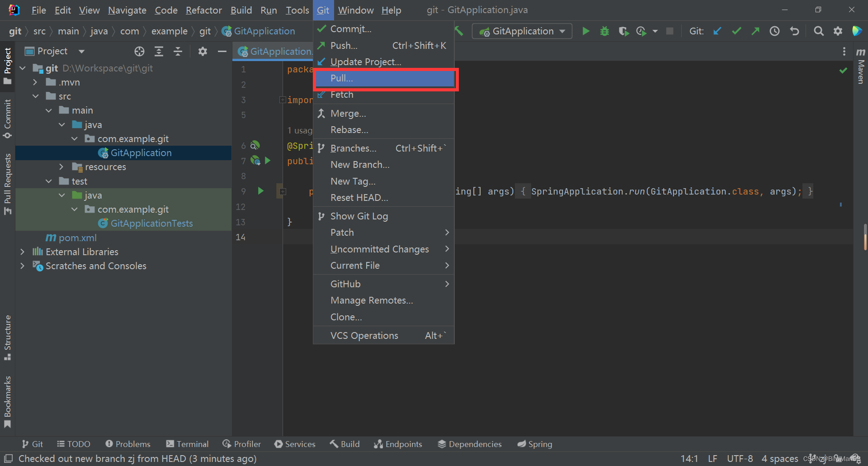Open the Maven side tool window
868x466 pixels.
tap(861, 66)
